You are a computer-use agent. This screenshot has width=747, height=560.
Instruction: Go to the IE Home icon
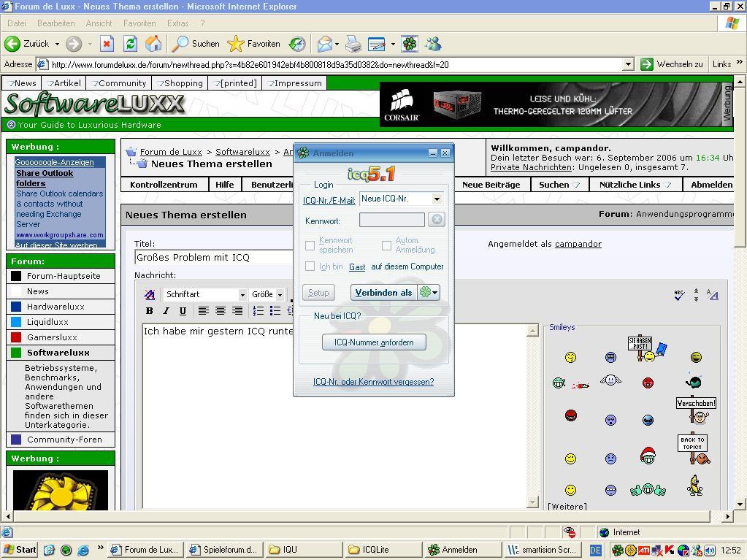tap(153, 44)
